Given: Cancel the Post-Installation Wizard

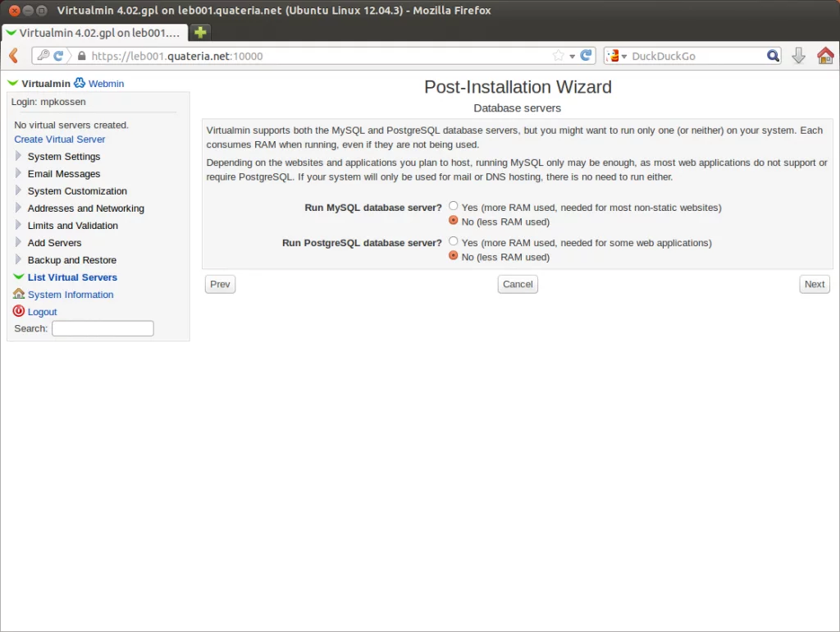Looking at the screenshot, I should tap(518, 284).
